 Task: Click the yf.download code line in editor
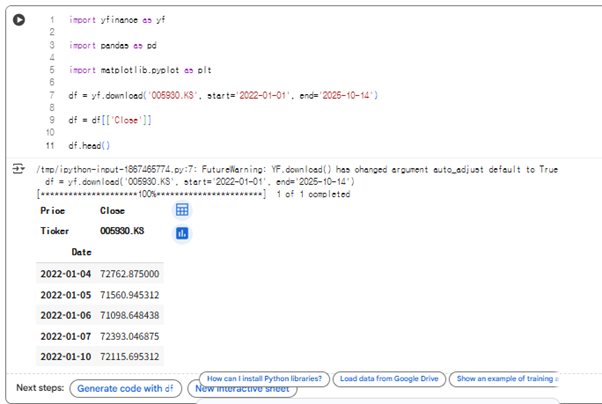pos(223,95)
